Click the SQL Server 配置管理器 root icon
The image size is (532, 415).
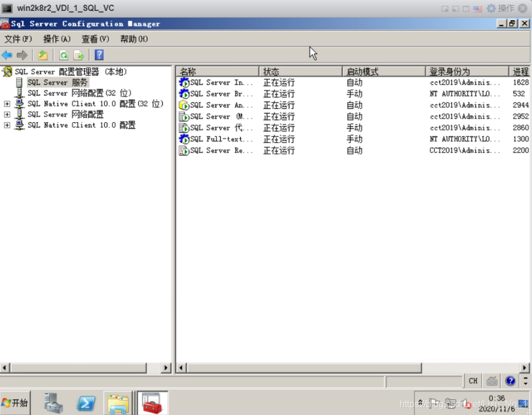point(7,72)
